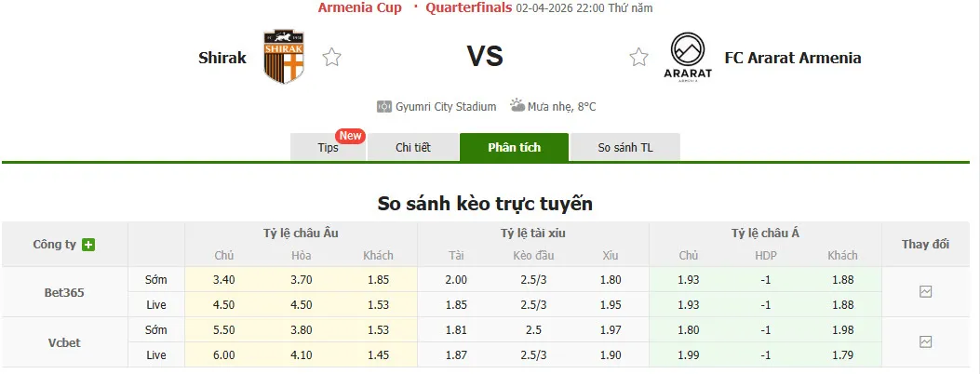This screenshot has height=374, width=980.
Task: Favorite FC Ararat Armenia with the star
Action: pyautogui.click(x=638, y=58)
